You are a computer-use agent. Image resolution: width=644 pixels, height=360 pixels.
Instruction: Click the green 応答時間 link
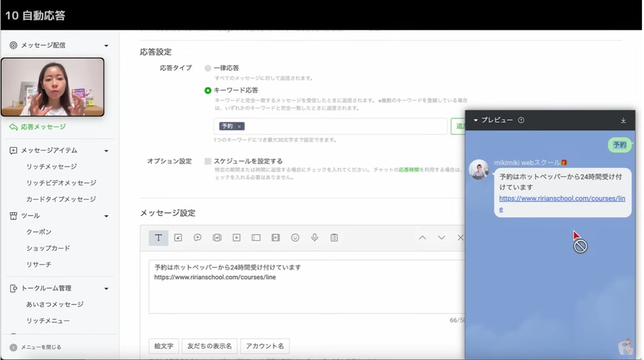(x=409, y=170)
